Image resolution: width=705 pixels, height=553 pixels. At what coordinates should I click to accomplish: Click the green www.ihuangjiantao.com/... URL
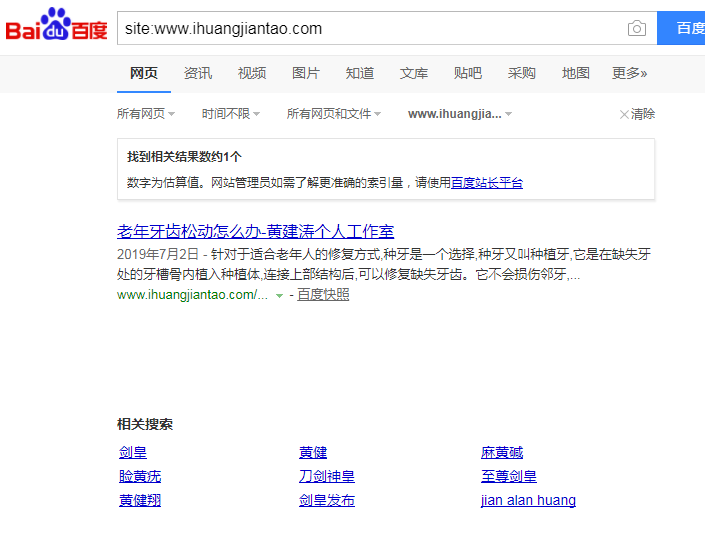[x=192, y=295]
